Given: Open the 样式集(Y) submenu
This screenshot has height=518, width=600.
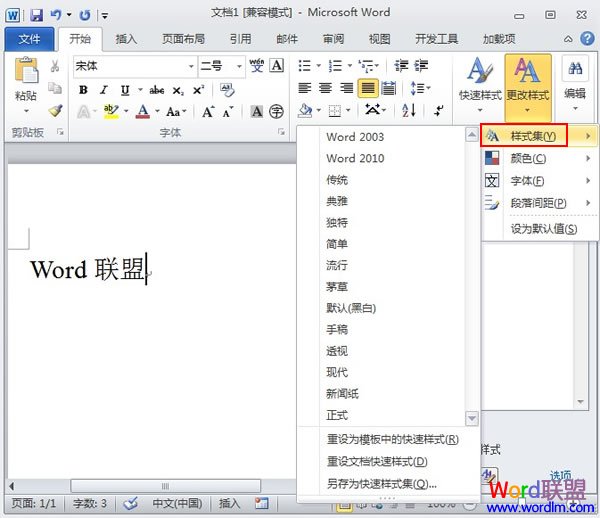Looking at the screenshot, I should 539,136.
